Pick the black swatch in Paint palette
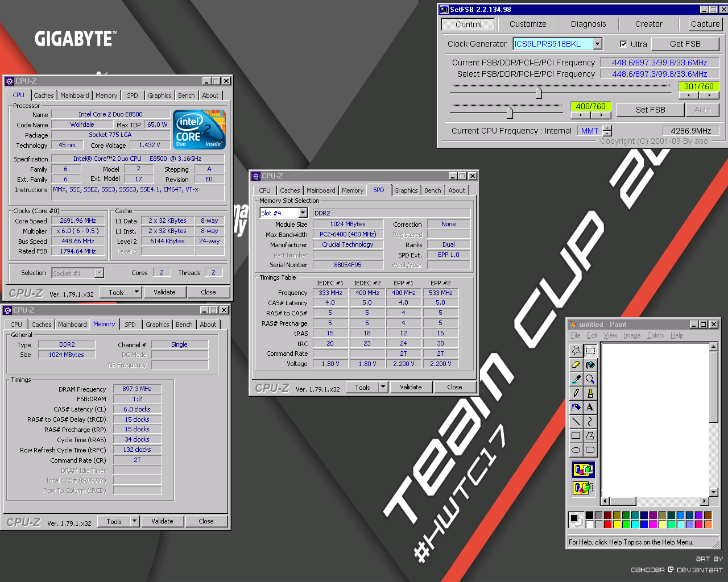The width and height of the screenshot is (728, 582). tap(589, 516)
